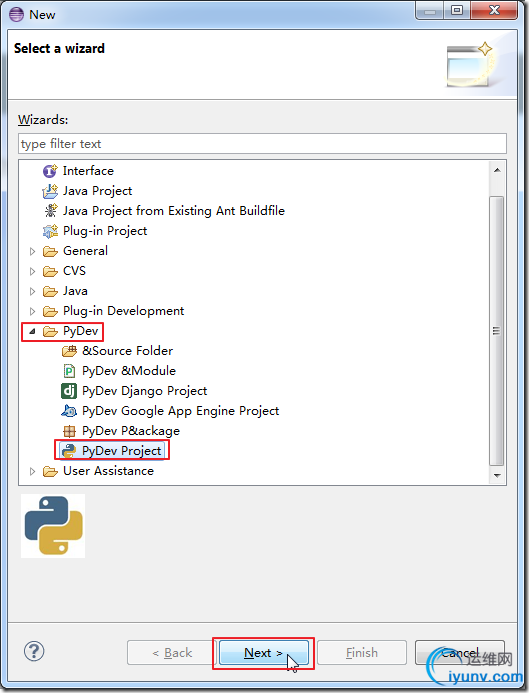Click the Ant Buildfile project icon
The width and height of the screenshot is (529, 693).
[50, 210]
